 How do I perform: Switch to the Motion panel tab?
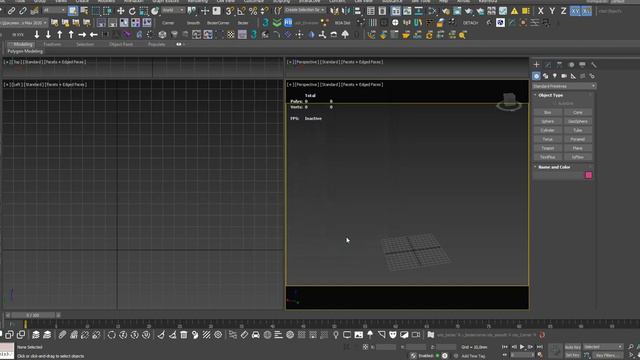pos(571,64)
